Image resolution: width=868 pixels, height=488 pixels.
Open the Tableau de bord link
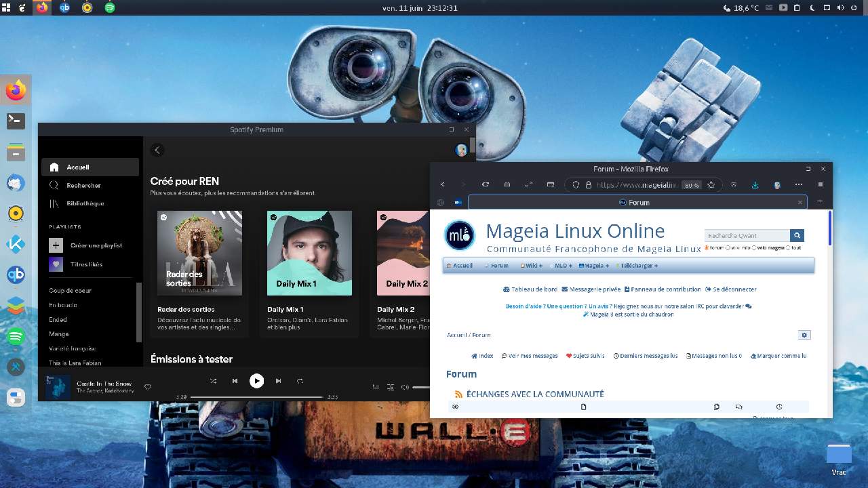click(x=530, y=289)
